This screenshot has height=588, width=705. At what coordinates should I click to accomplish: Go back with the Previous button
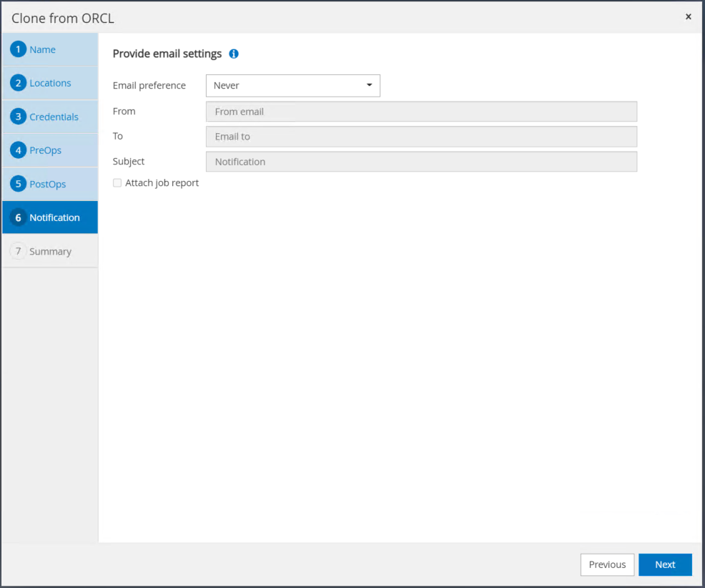coord(607,564)
